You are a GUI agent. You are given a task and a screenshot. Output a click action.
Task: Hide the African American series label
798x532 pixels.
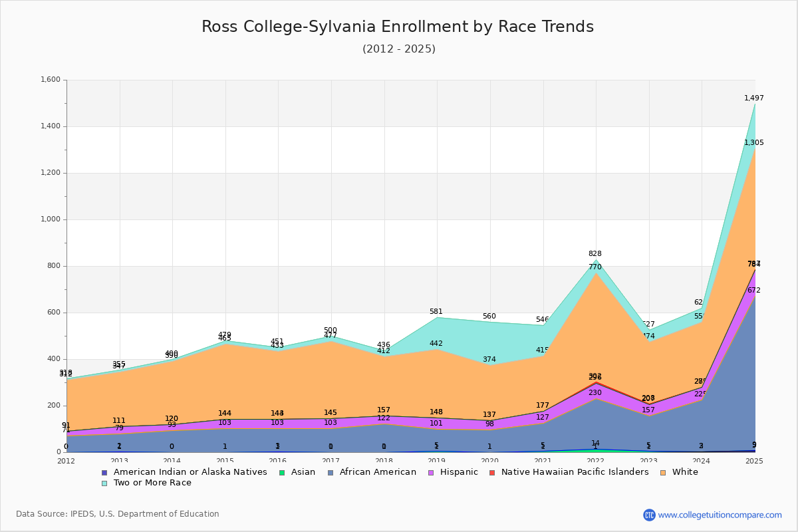coord(378,472)
